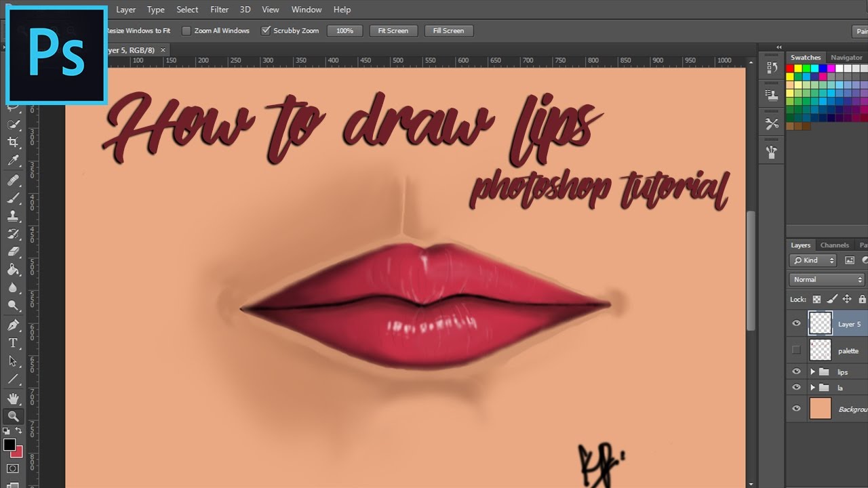Open the Brush Presets panel icon
Viewport: 868px width, 488px height.
[x=772, y=96]
